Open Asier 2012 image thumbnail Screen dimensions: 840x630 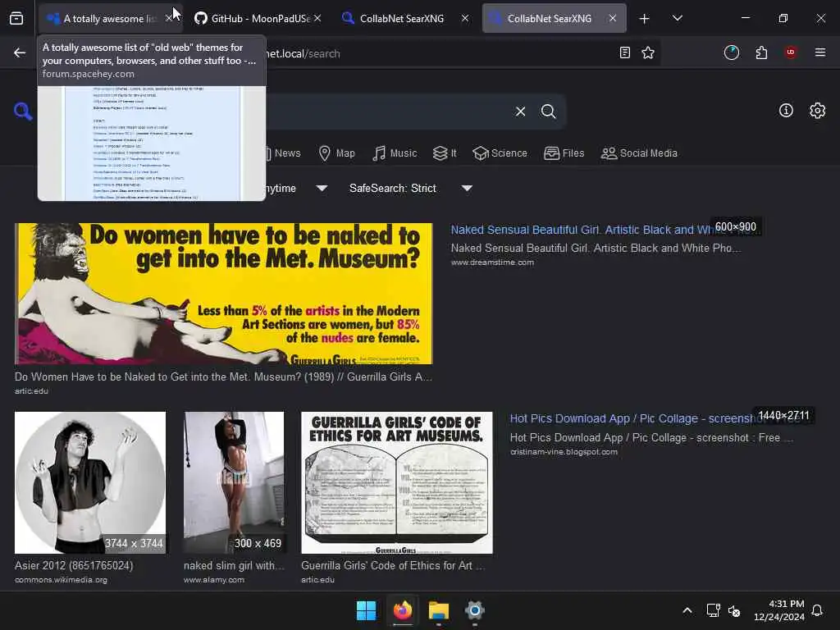tap(90, 482)
